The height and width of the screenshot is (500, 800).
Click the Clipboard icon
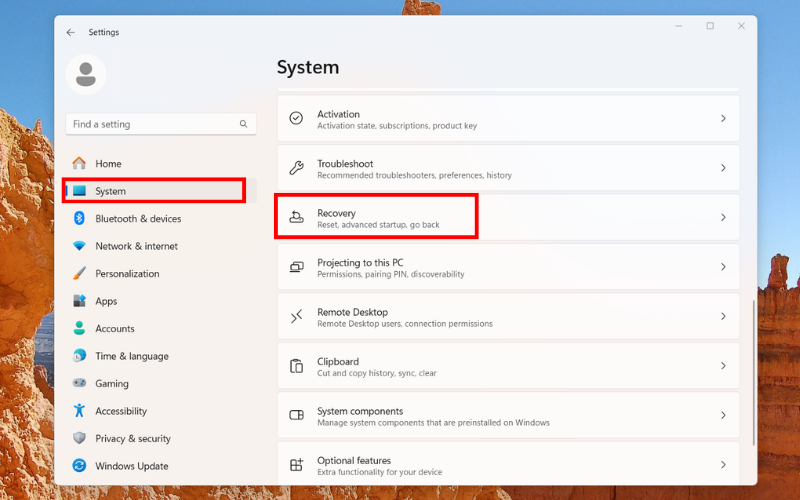pyautogui.click(x=296, y=366)
